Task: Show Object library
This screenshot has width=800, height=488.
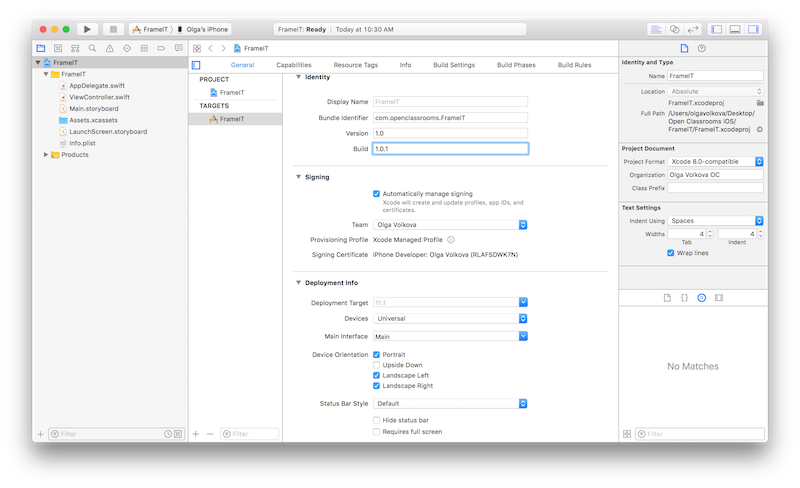Action: pos(702,298)
